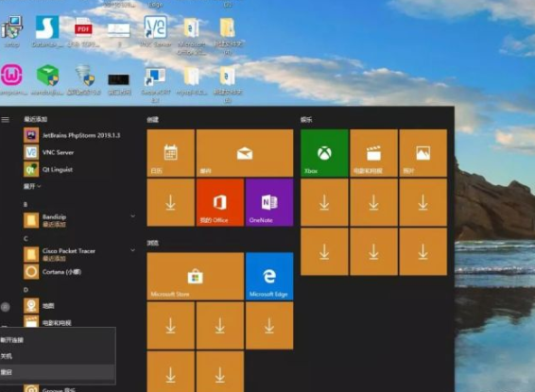The image size is (535, 392).
Task: Expand the Cisco Packet Tracer folder chevron
Action: (132, 250)
